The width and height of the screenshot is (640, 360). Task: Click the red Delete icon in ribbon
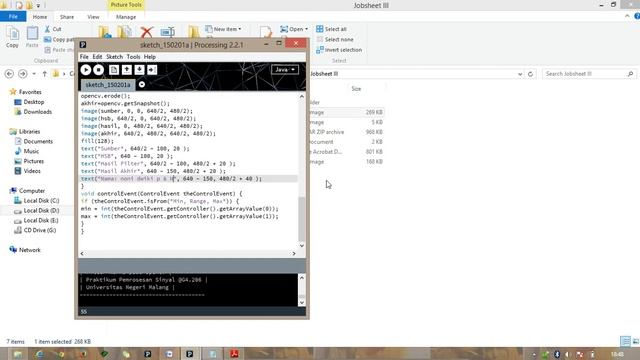coord(147,32)
